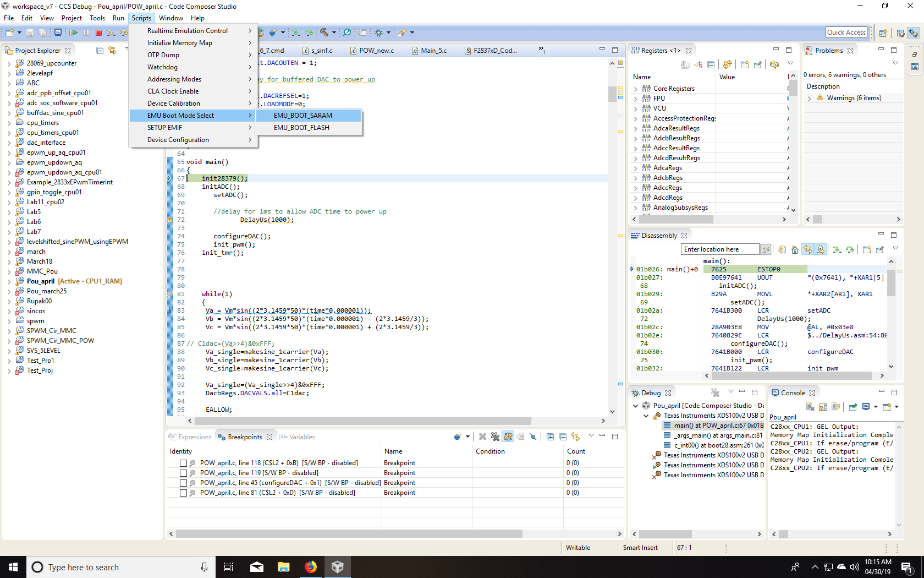
Task: Expand the Pou_april project in Project Explorer
Action: pyautogui.click(x=9, y=281)
